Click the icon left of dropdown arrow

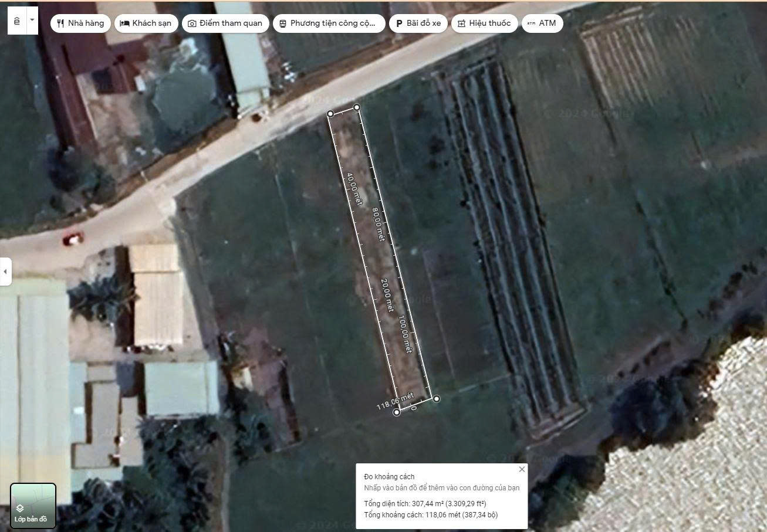(16, 21)
